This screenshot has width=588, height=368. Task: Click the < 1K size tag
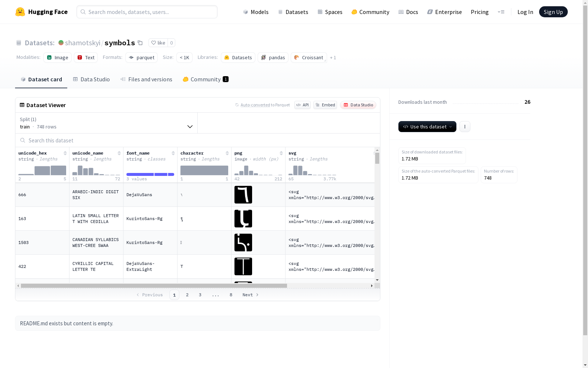pos(184,57)
